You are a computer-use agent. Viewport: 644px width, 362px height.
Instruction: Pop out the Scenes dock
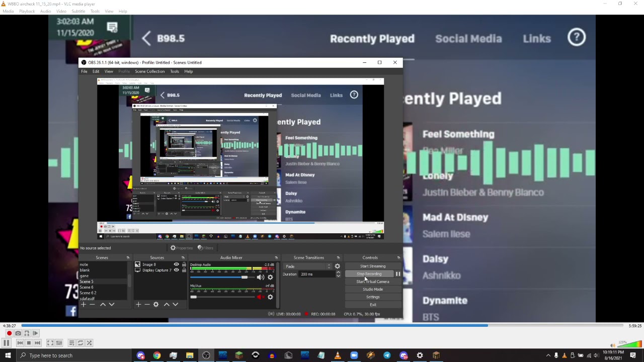(x=128, y=258)
